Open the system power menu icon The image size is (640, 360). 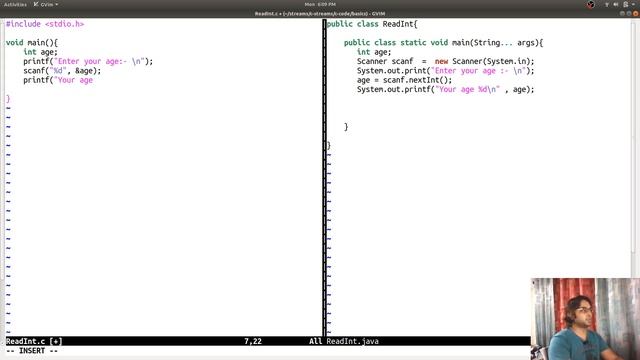click(x=626, y=4)
